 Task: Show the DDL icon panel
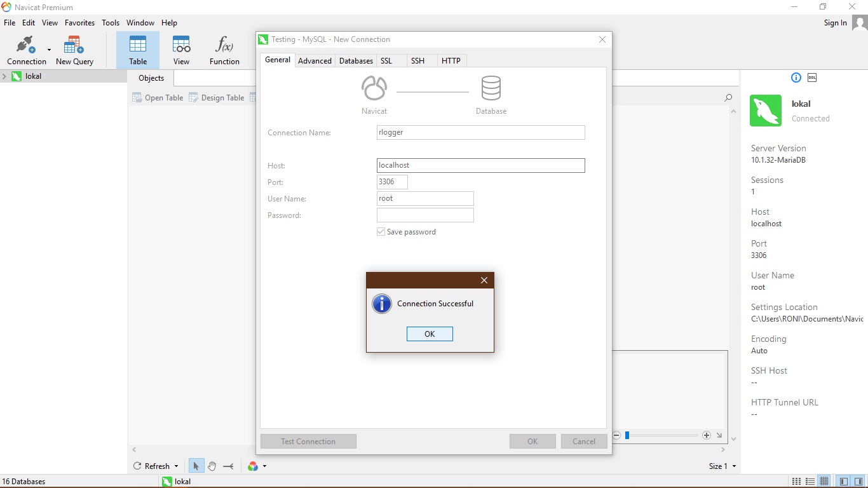point(812,78)
